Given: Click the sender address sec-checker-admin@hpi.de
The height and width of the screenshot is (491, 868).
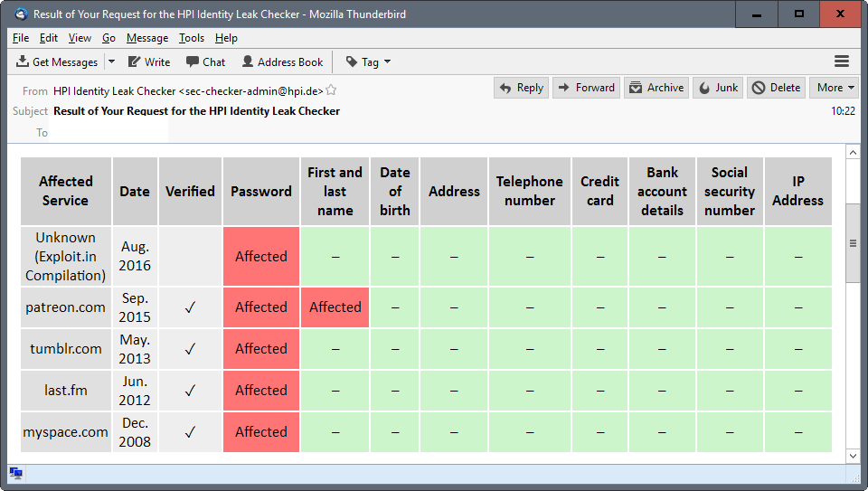Looking at the screenshot, I should (250, 90).
